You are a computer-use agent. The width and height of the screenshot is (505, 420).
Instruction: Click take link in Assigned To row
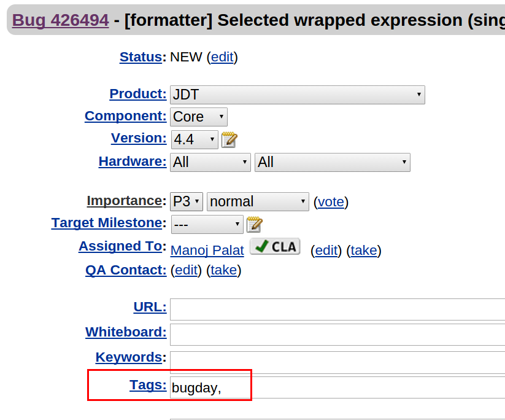point(364,250)
